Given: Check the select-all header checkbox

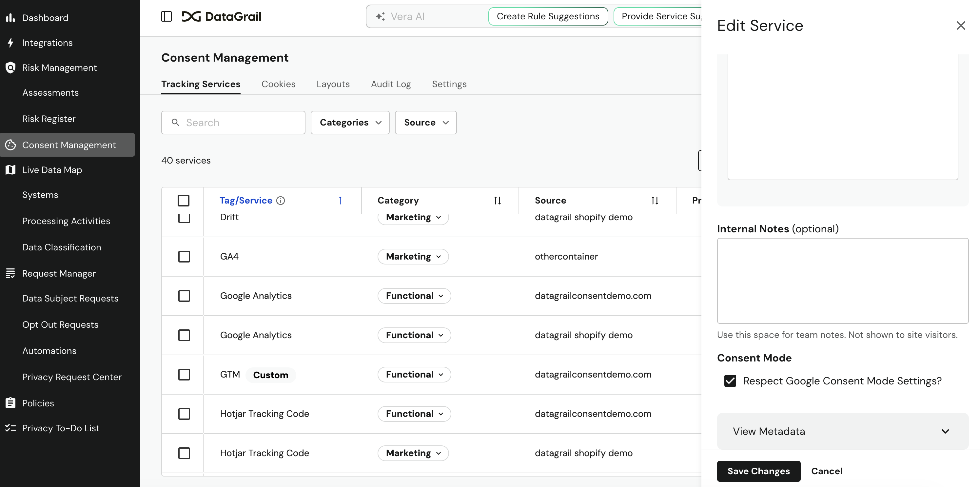Looking at the screenshot, I should pos(183,201).
